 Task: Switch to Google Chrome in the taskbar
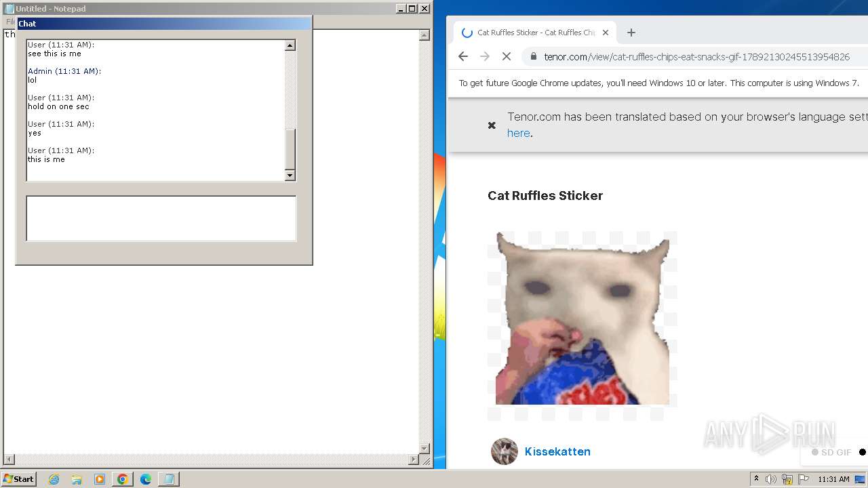click(123, 479)
